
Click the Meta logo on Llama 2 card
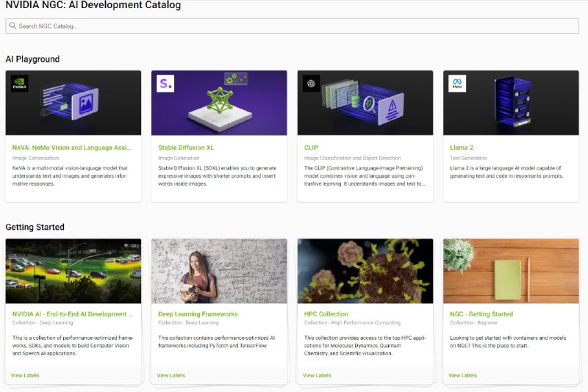click(x=457, y=84)
